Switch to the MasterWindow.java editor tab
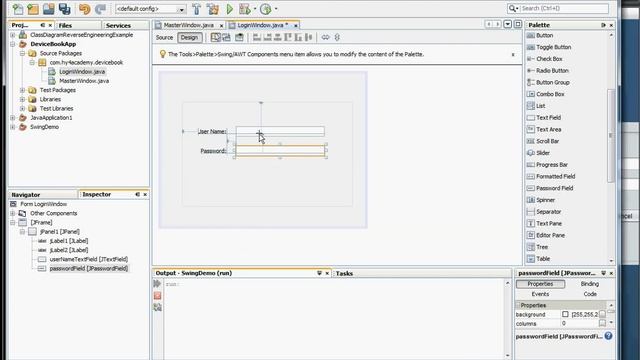The height and width of the screenshot is (360, 640). (189, 25)
